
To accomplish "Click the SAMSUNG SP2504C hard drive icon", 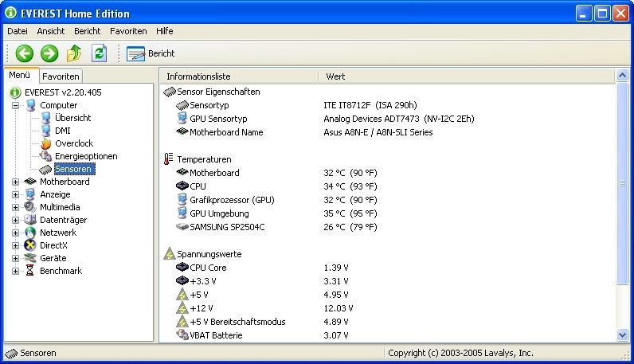I will click(182, 226).
